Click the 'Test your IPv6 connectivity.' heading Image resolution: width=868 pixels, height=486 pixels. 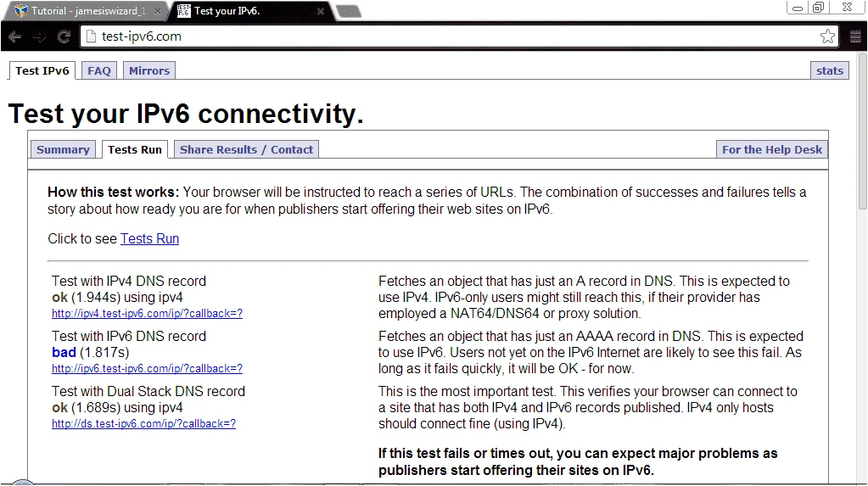click(186, 114)
